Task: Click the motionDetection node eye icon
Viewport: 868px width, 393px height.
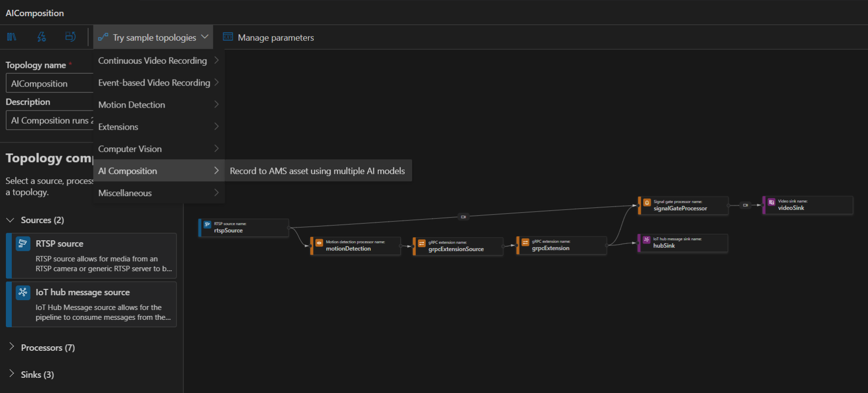Action: [319, 243]
